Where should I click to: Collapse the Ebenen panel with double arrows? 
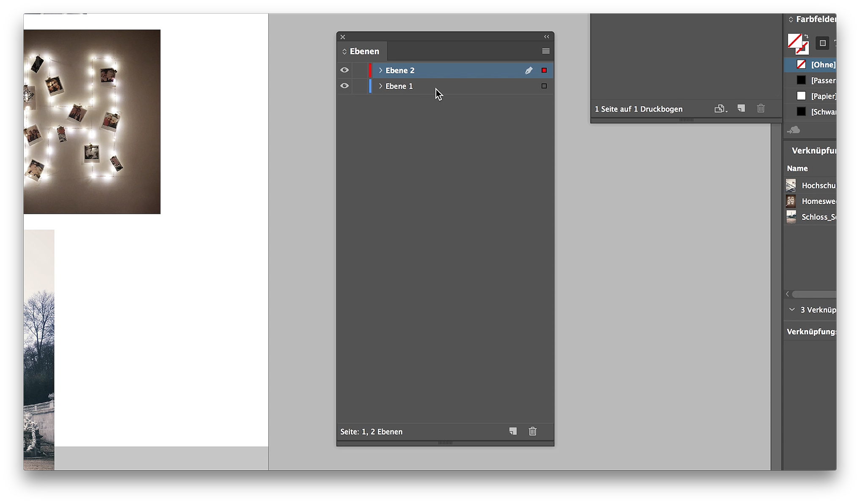point(546,37)
